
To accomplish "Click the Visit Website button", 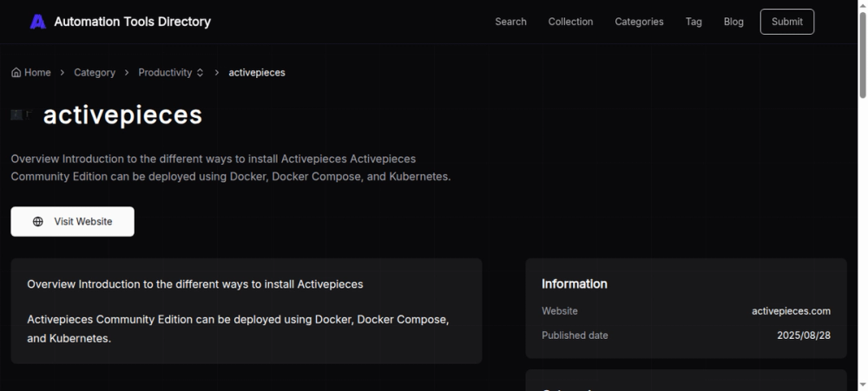I will pos(73,221).
